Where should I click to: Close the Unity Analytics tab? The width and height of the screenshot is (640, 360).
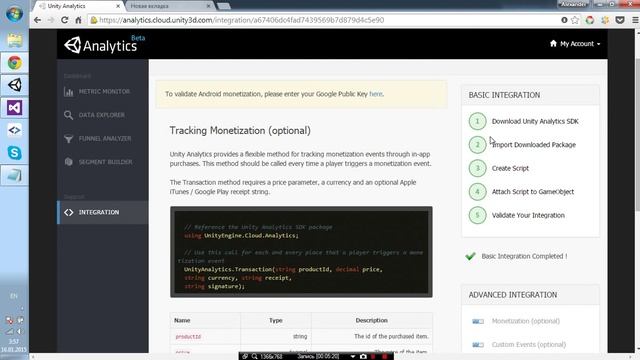118,6
